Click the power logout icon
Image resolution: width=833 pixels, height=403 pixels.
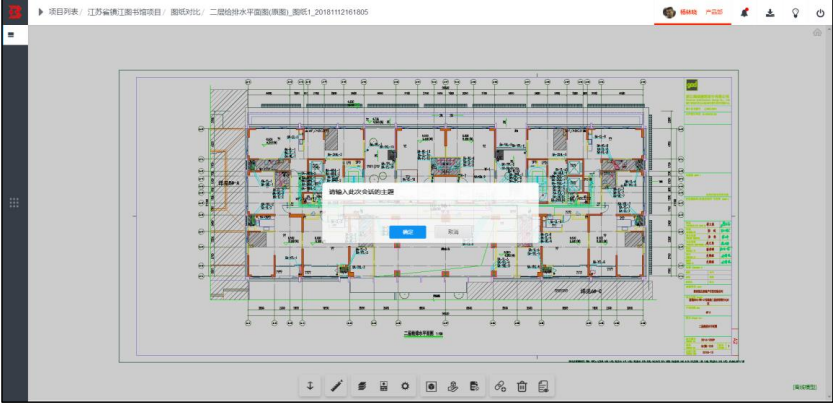820,13
